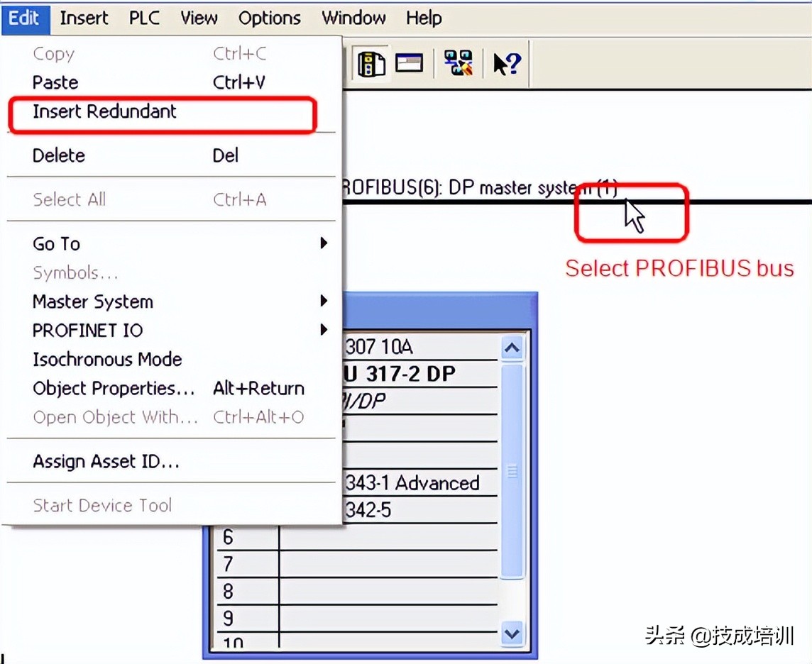Open the Edit menu
Image resolution: width=812 pixels, height=664 pixels.
[24, 18]
